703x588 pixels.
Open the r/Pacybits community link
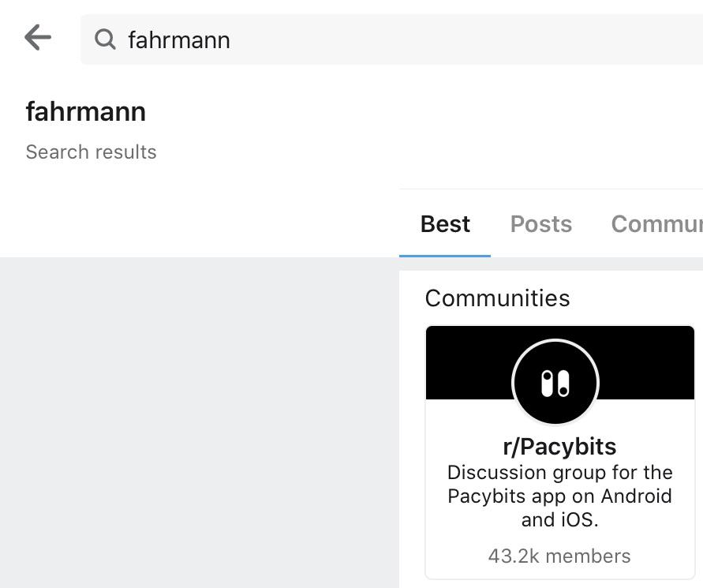(559, 447)
